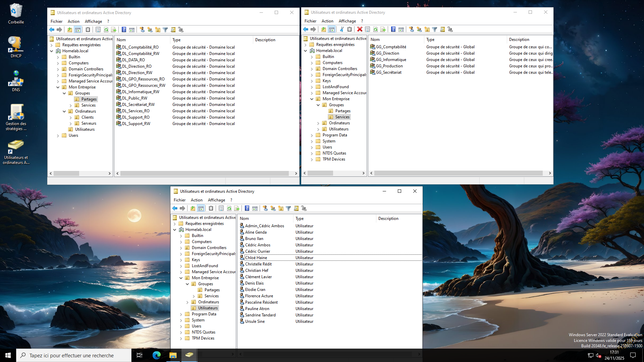Select DL_Direction_RW group in top-left window

pos(137,73)
